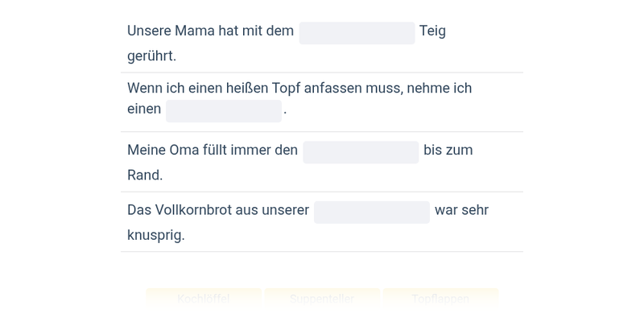Click the words "bis zum" after the third blank
Viewport: 644px width, 322px height.
tap(448, 150)
